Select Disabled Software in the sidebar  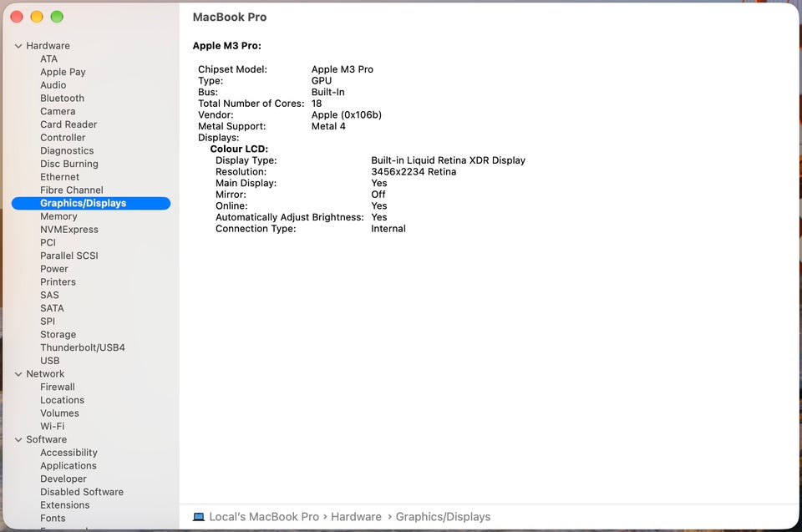pyautogui.click(x=82, y=492)
